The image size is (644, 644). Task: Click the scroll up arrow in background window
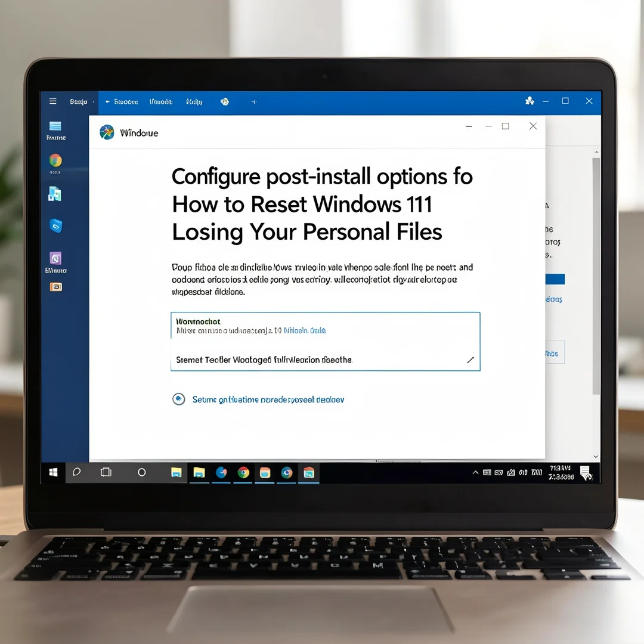pyautogui.click(x=596, y=153)
